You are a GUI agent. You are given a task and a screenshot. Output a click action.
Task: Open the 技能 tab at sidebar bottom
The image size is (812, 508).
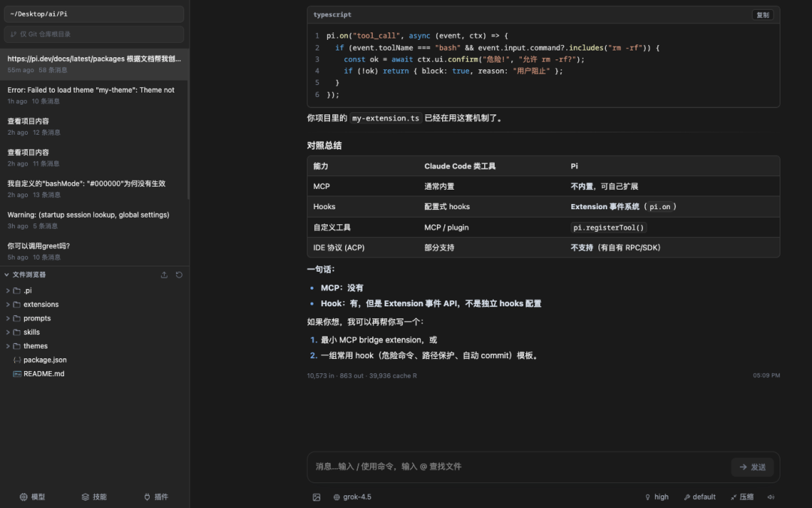point(94,497)
